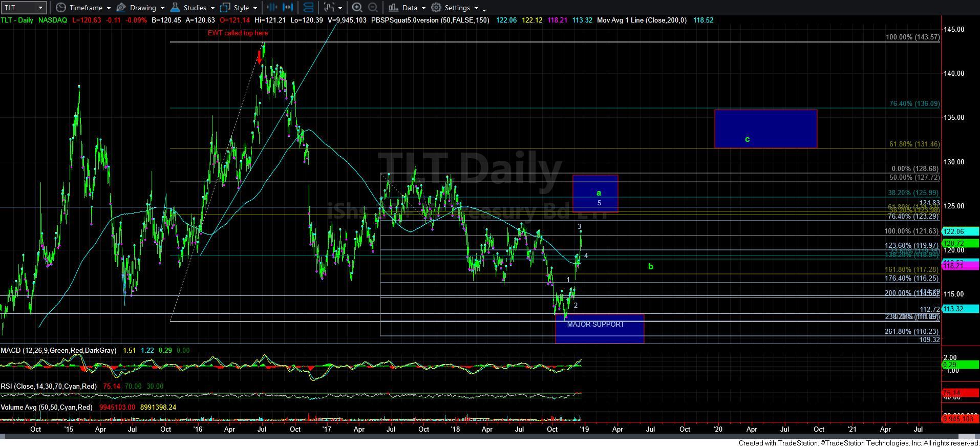Expand the pointer mode dropdown arrow
This screenshot has width=980, height=447.
[x=340, y=8]
